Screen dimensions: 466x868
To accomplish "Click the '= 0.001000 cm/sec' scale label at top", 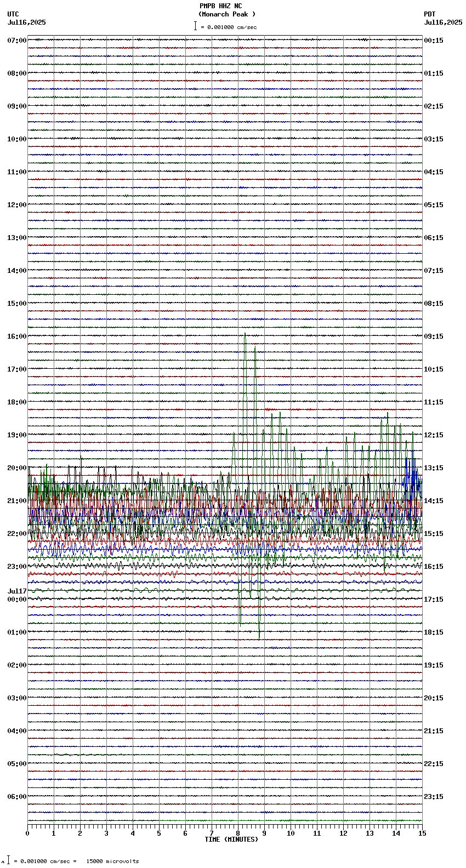I will 229,27.
